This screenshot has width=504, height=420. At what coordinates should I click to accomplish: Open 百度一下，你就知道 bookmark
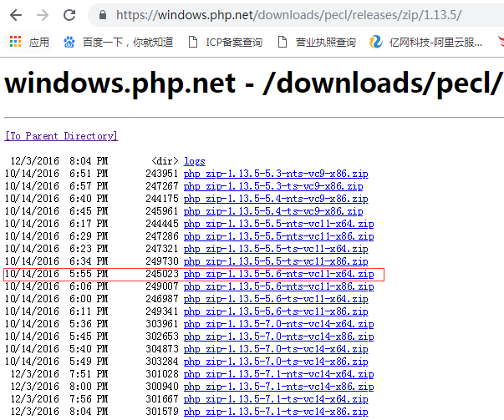[128, 42]
